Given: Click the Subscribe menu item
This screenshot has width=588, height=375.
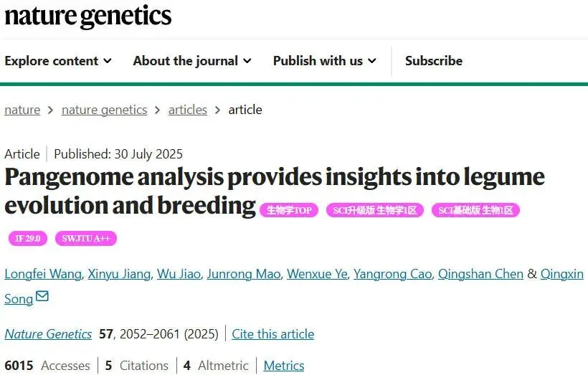Looking at the screenshot, I should [x=433, y=61].
